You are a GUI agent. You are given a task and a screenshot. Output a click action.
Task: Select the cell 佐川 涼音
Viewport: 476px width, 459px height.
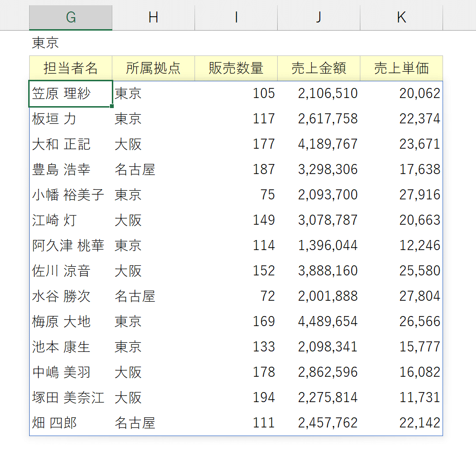coord(71,271)
